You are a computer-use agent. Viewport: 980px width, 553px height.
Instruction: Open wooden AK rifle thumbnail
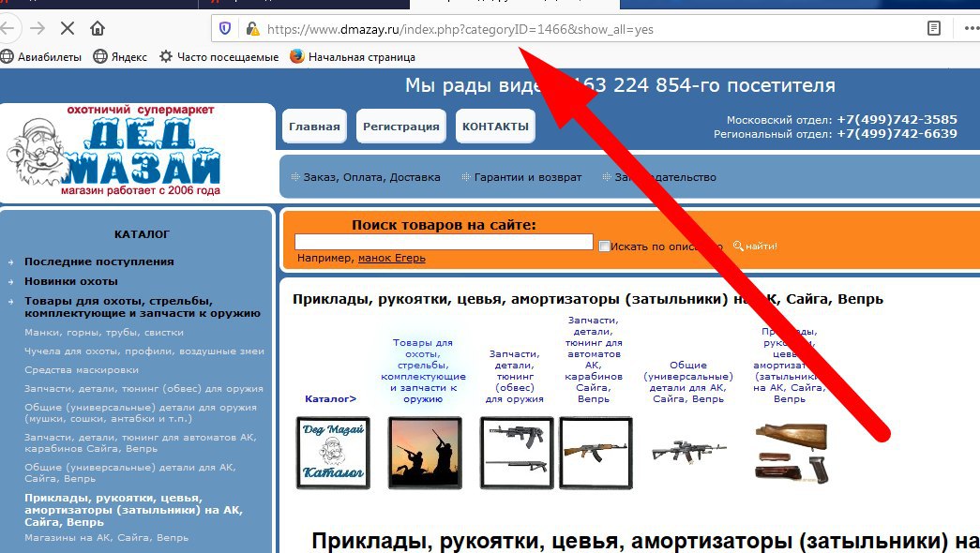596,453
